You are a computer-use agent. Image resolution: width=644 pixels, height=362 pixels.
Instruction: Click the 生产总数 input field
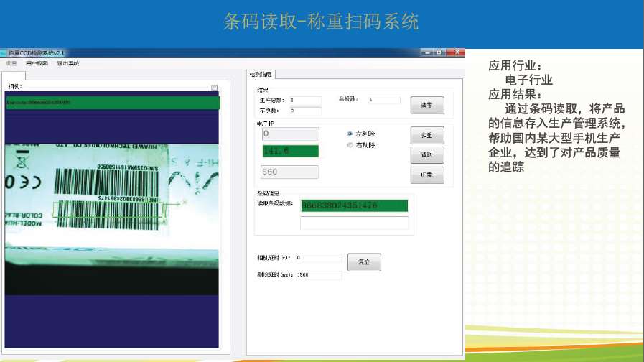[x=305, y=101]
